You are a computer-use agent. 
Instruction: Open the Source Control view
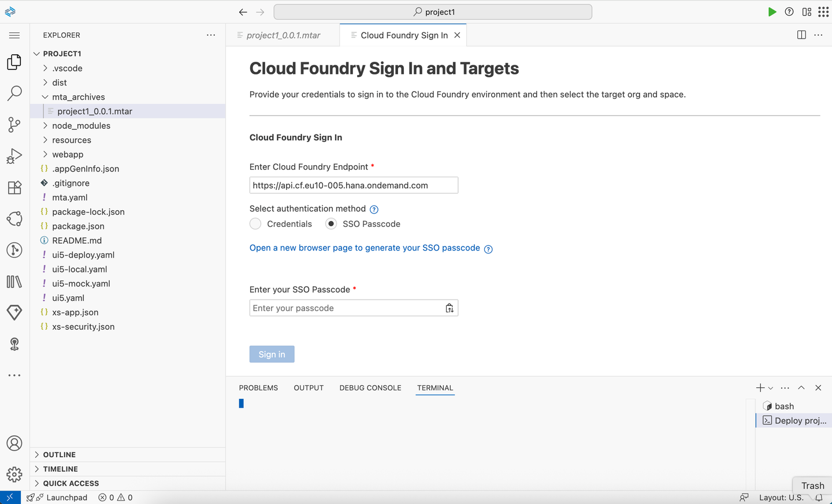14,125
